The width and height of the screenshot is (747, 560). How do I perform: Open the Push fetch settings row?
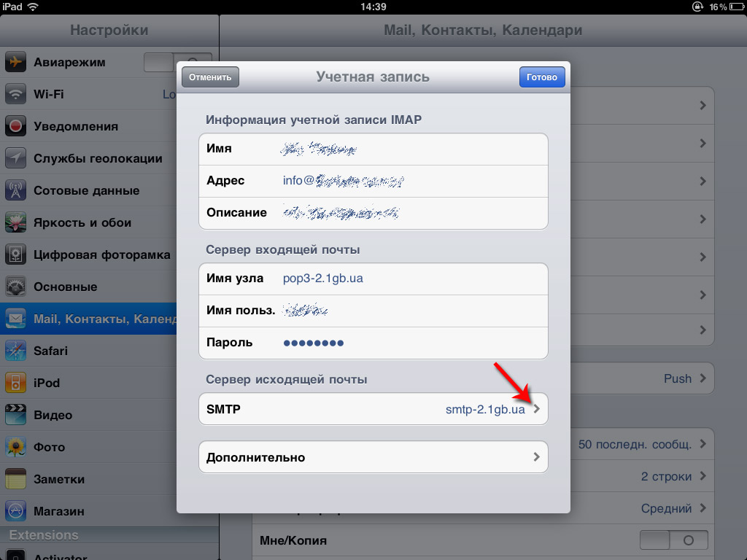click(642, 378)
